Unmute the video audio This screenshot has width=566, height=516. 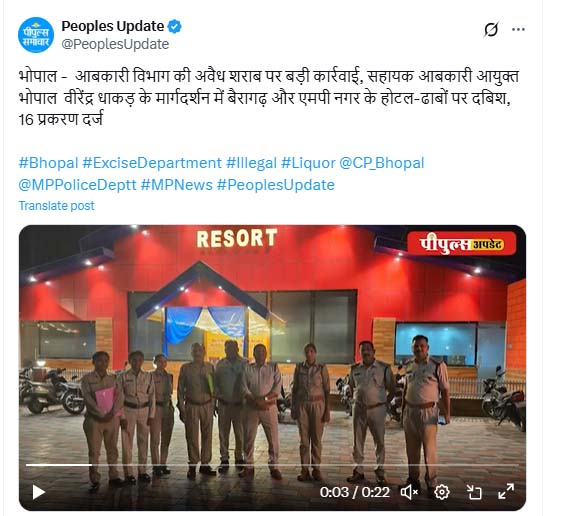tap(409, 492)
